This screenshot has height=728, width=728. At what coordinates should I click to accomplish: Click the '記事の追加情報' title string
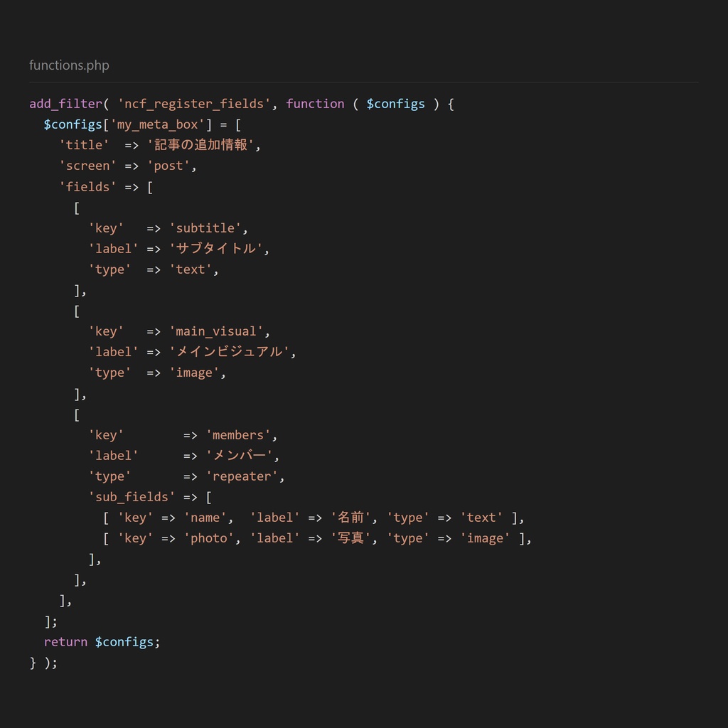click(x=200, y=145)
